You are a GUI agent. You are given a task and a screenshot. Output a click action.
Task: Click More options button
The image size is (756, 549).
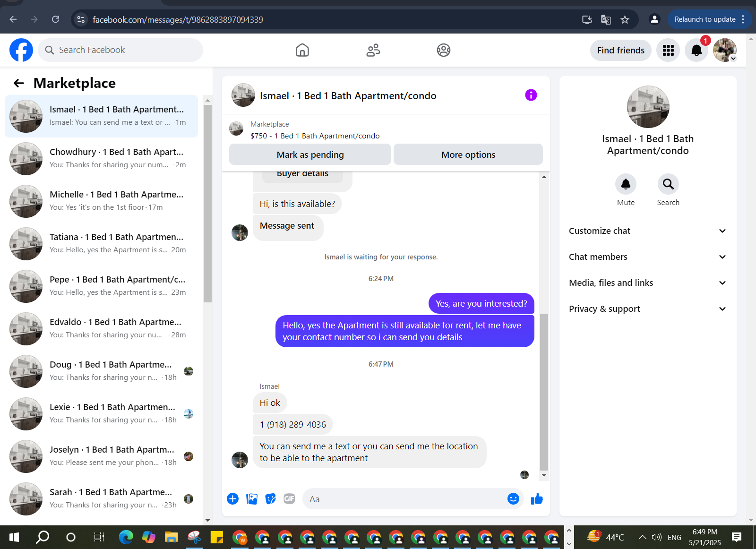pyautogui.click(x=468, y=154)
